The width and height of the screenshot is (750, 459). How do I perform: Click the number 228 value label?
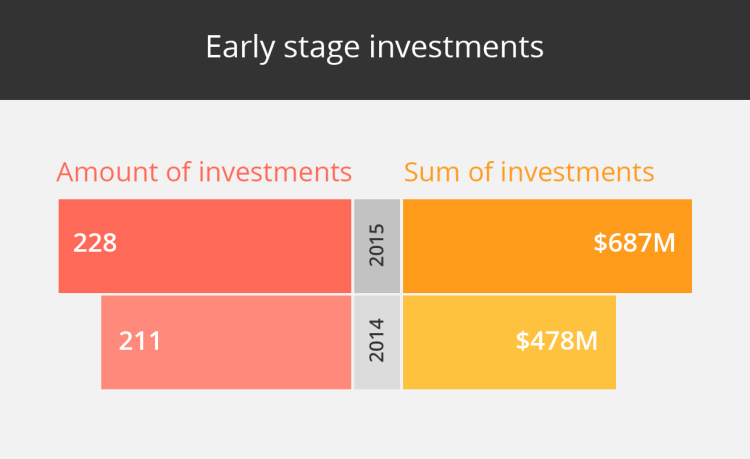click(x=95, y=243)
